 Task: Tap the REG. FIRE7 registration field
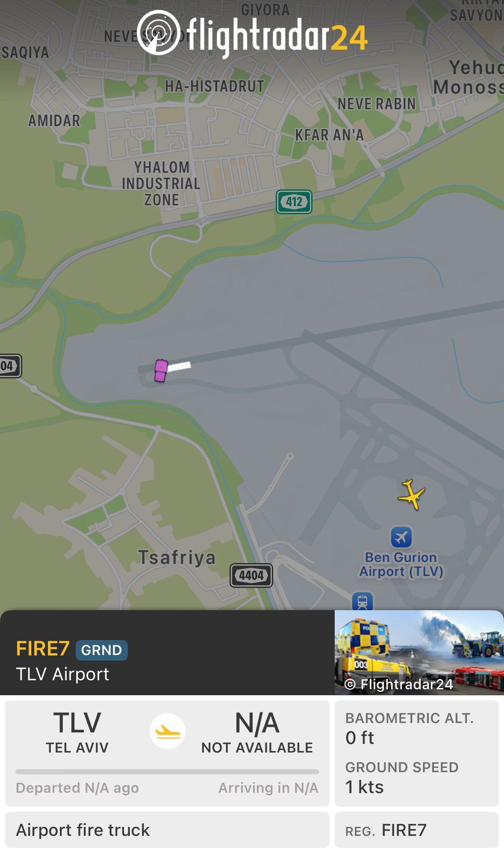click(x=417, y=830)
